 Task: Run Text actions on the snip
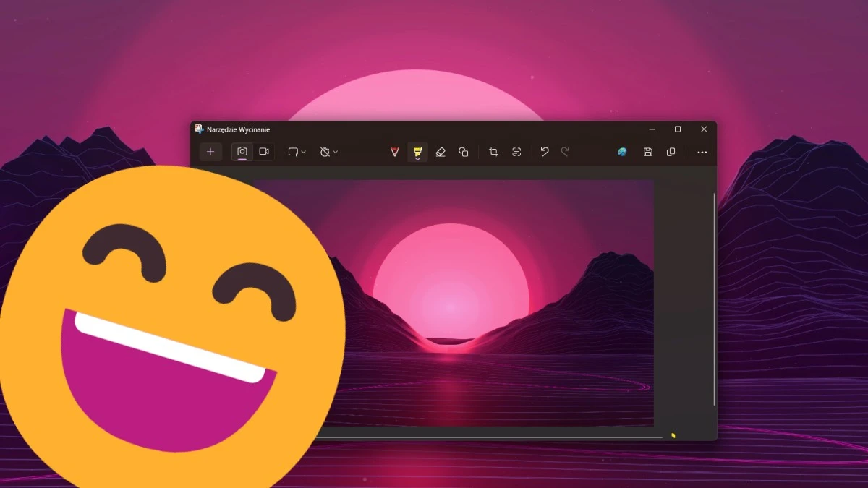[x=516, y=152]
